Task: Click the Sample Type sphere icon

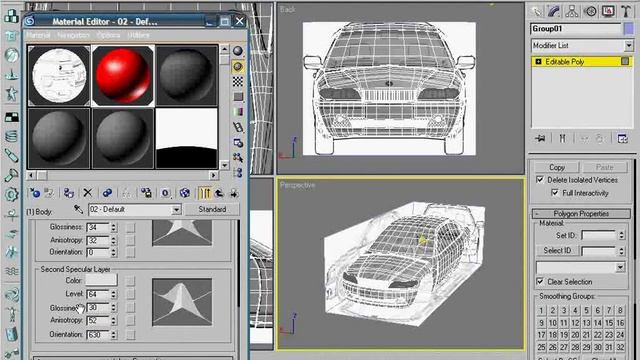Action: (x=238, y=51)
